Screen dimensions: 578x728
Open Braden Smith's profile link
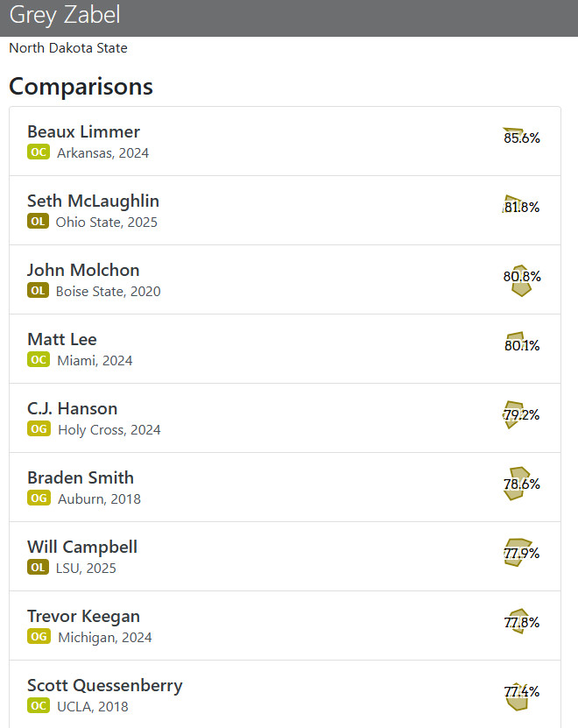coord(81,477)
